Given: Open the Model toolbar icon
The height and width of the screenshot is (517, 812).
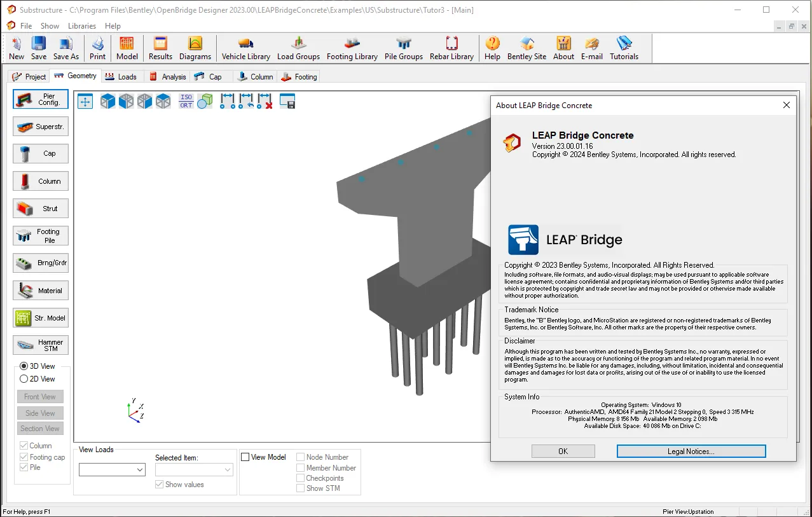Looking at the screenshot, I should tap(127, 48).
